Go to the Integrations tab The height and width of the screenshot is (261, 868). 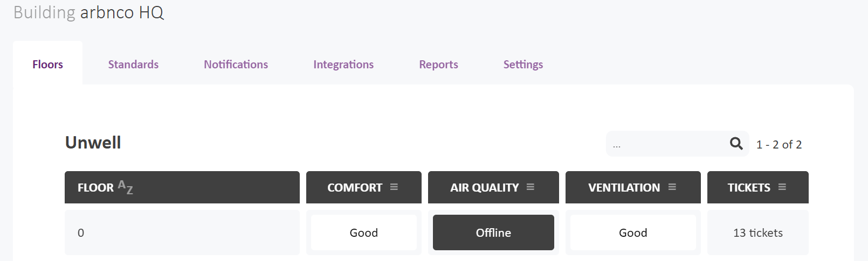pyautogui.click(x=343, y=65)
